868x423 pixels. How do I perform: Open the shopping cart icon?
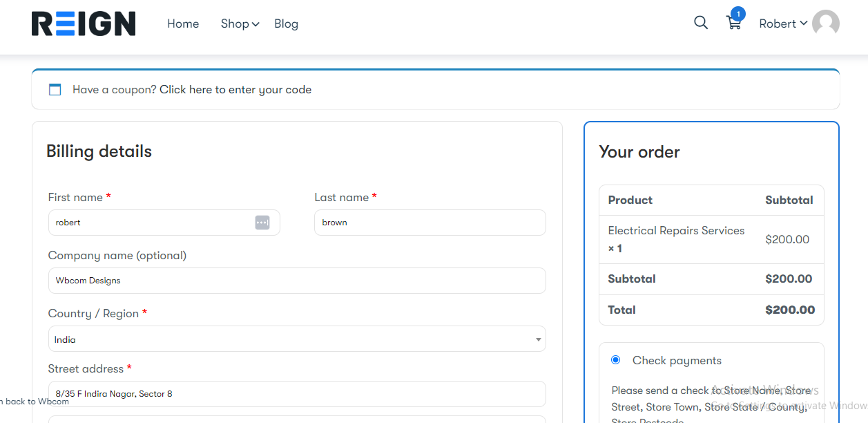[x=733, y=23]
